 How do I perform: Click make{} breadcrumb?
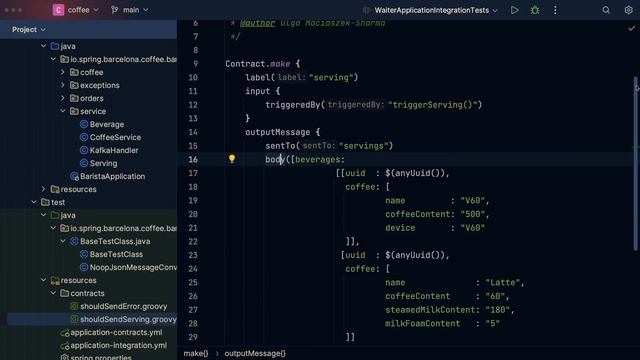point(196,353)
